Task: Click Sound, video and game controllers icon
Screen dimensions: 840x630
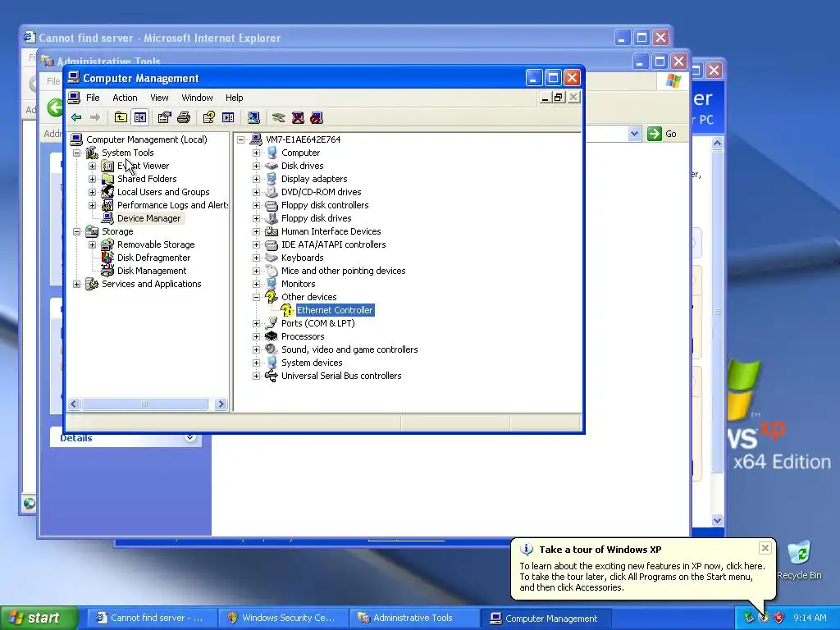Action: pos(272,349)
